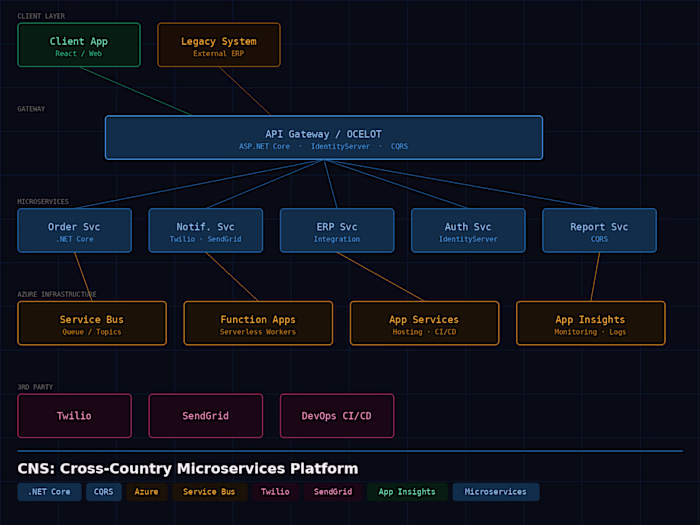
Task: Select the Auth Svc node
Action: [468, 230]
